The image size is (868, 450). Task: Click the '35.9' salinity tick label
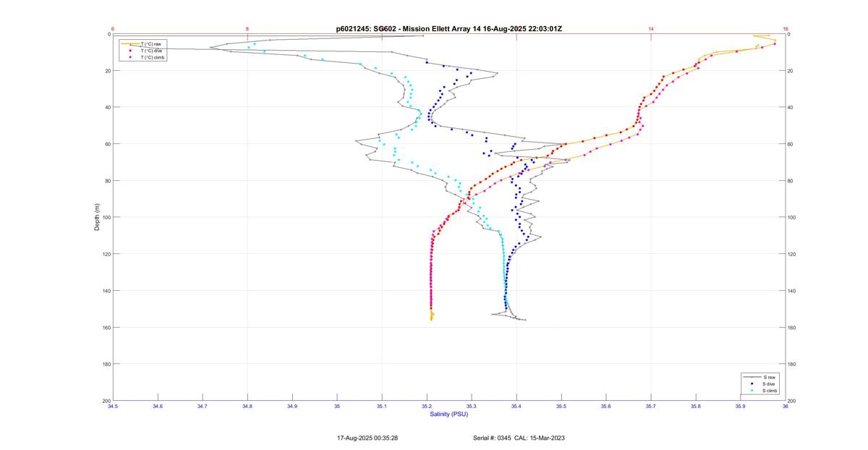coord(741,407)
